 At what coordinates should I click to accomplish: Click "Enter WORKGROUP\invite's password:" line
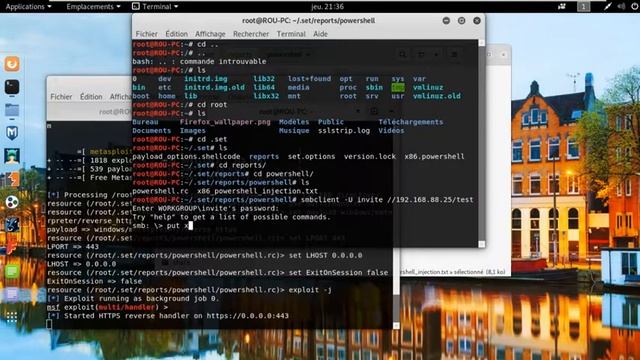pyautogui.click(x=206, y=209)
